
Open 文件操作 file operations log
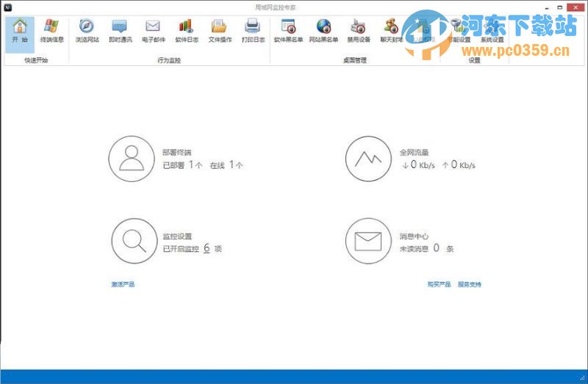pyautogui.click(x=220, y=31)
